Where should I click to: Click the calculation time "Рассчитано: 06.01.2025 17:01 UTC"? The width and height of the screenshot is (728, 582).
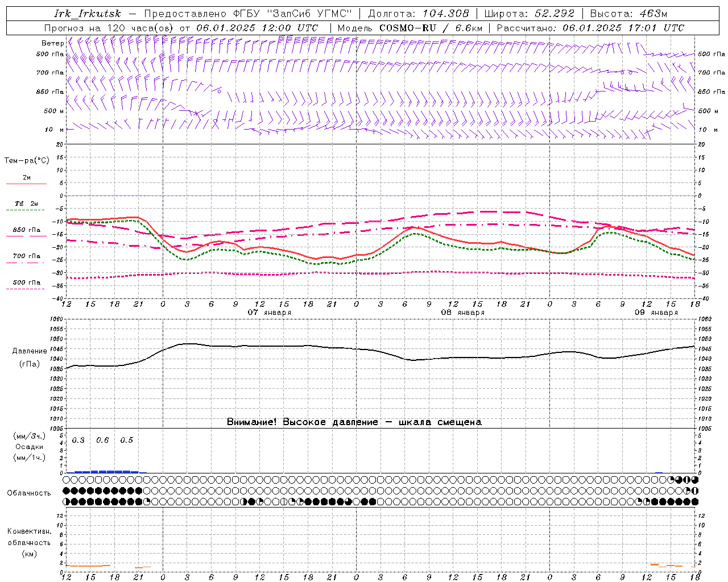click(590, 28)
